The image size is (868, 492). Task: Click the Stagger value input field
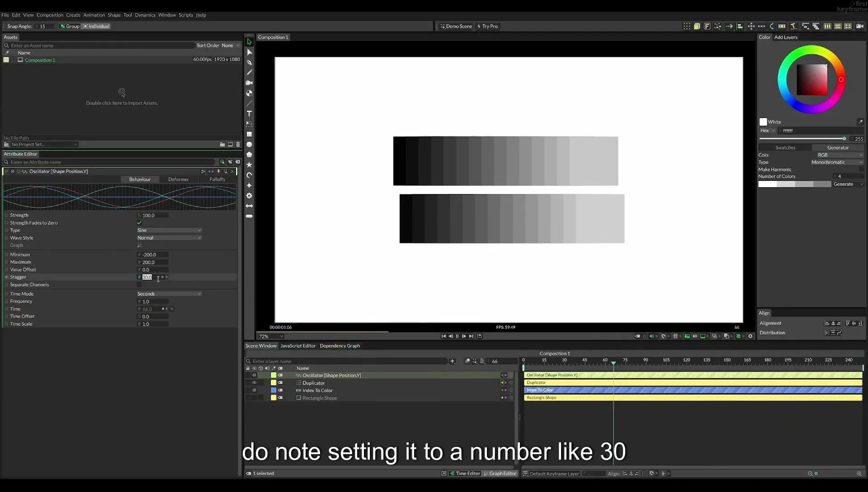(x=153, y=277)
